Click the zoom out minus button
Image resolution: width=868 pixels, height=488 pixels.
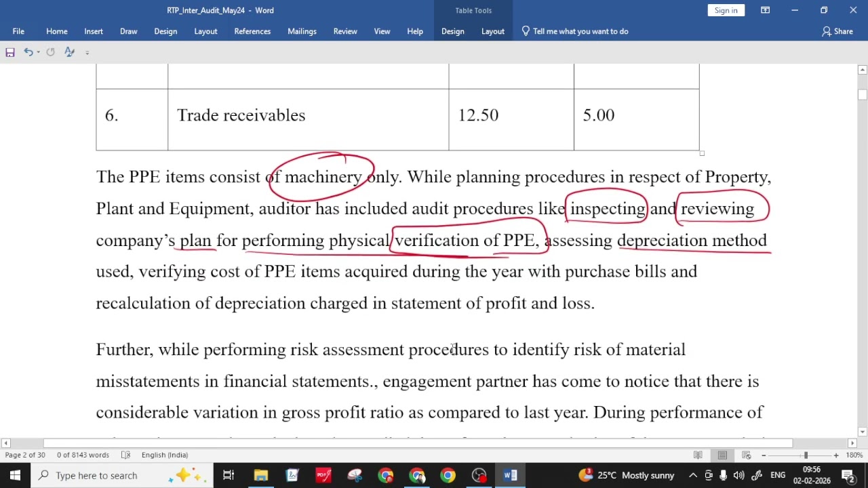[764, 455]
